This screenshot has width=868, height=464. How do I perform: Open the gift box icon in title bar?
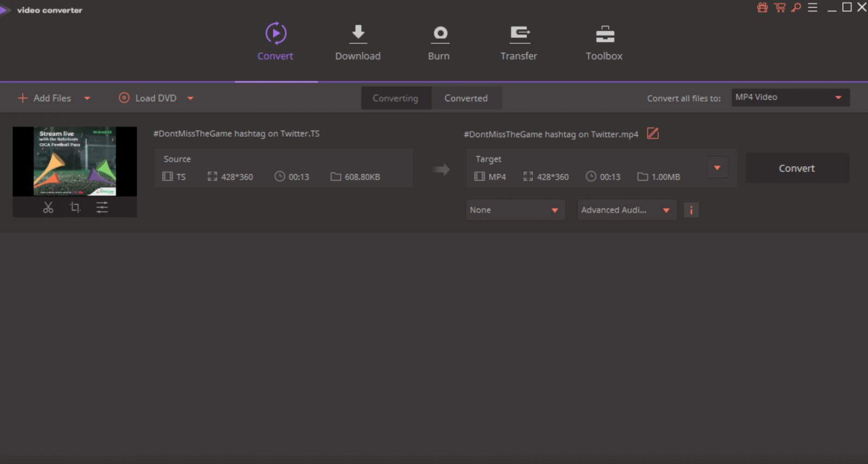tap(762, 8)
